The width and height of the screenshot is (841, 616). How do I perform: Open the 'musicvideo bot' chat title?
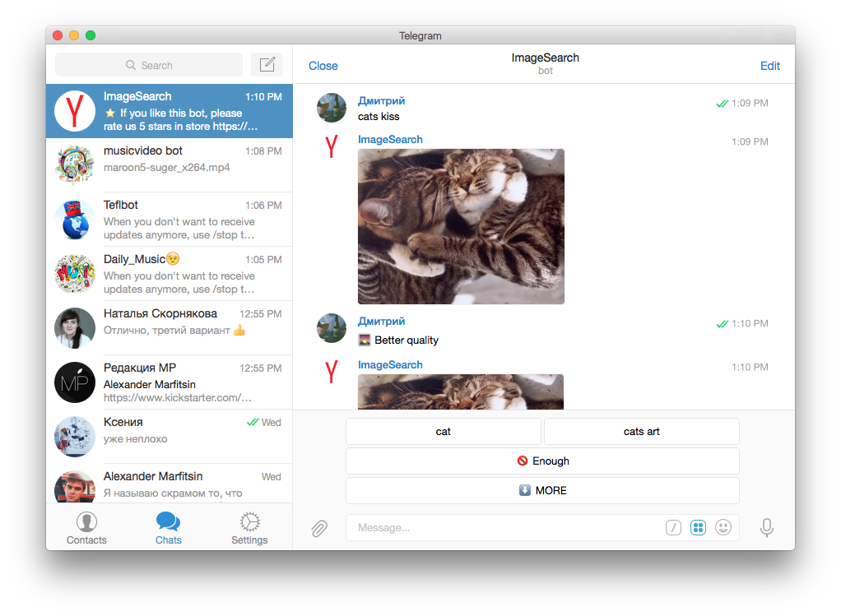[142, 151]
